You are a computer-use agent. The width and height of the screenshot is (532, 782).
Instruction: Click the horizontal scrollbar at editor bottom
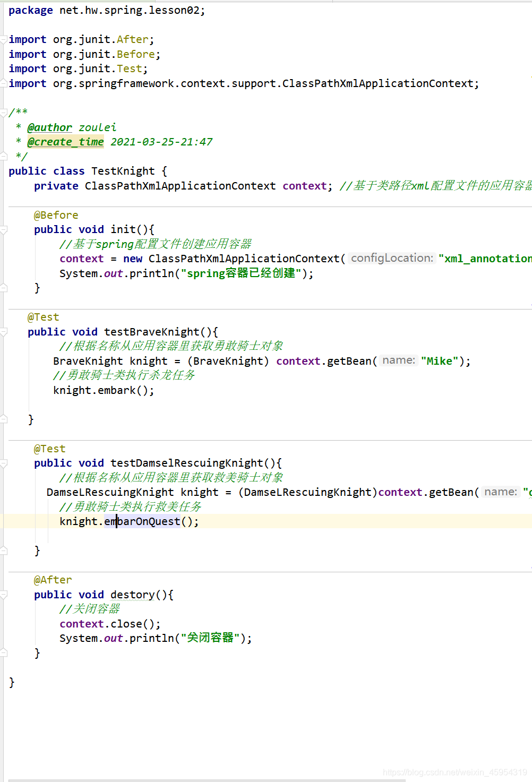coord(207,780)
